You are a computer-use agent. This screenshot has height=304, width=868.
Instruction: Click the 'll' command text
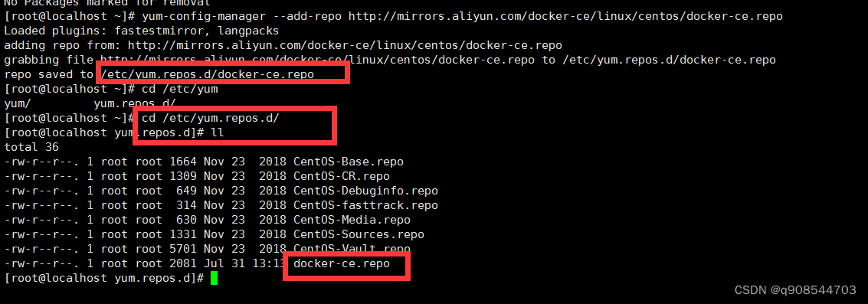218,133
